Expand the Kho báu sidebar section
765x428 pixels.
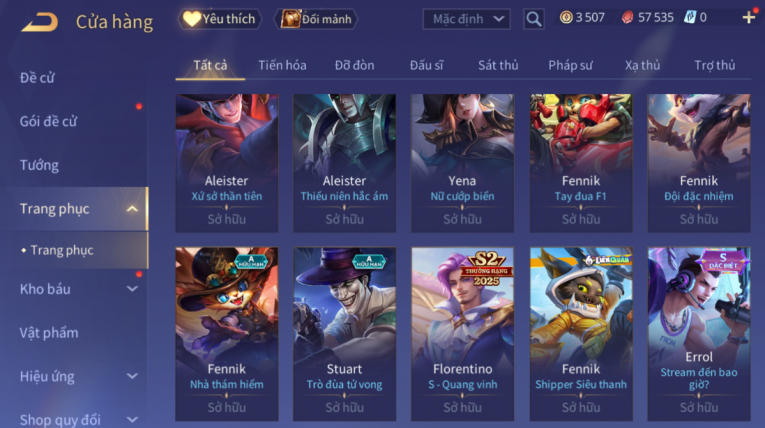point(132,289)
